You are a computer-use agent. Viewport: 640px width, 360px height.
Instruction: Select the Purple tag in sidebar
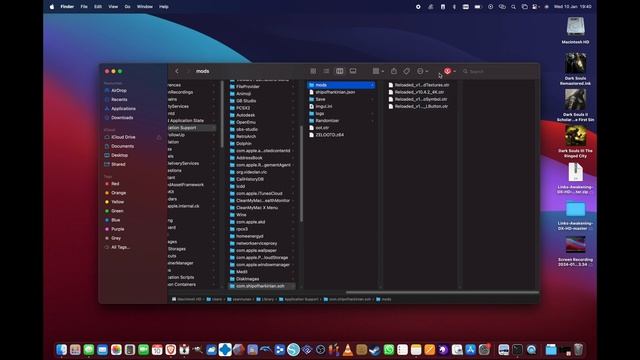coord(118,229)
